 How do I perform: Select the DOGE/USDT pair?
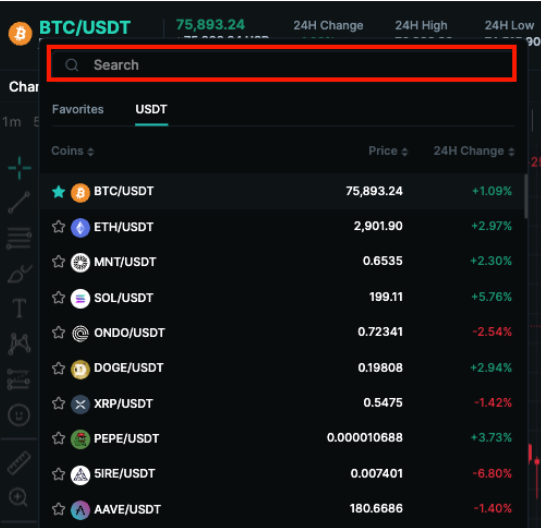(128, 368)
